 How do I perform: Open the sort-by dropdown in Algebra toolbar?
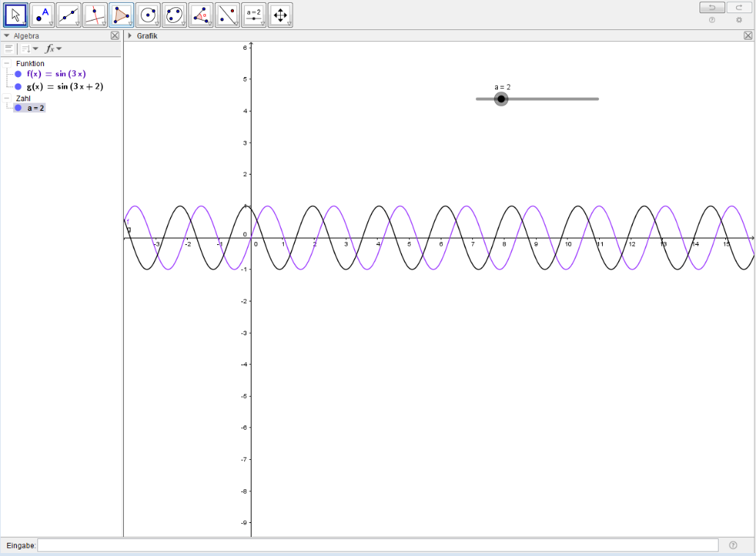coord(29,48)
